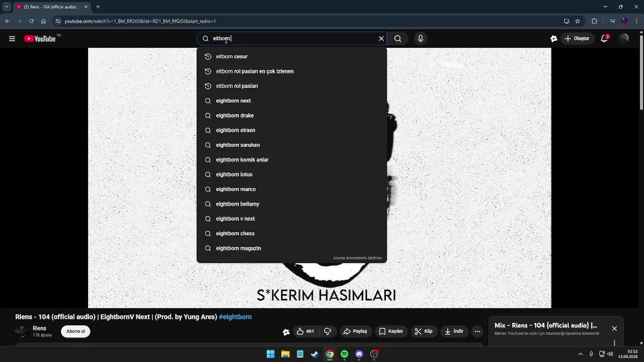The height and width of the screenshot is (362, 644).
Task: Open the notifications bell
Action: pyautogui.click(x=605, y=39)
